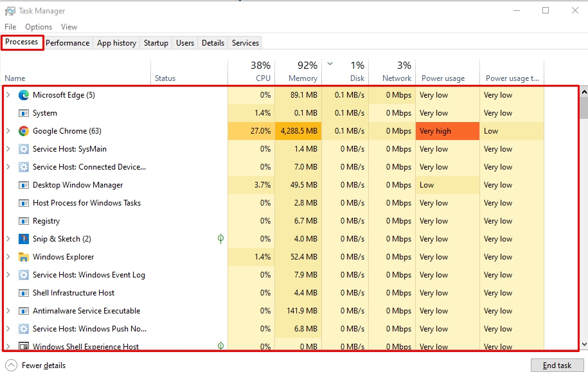
Task: Sort processes by the Network column
Action: (x=392, y=72)
